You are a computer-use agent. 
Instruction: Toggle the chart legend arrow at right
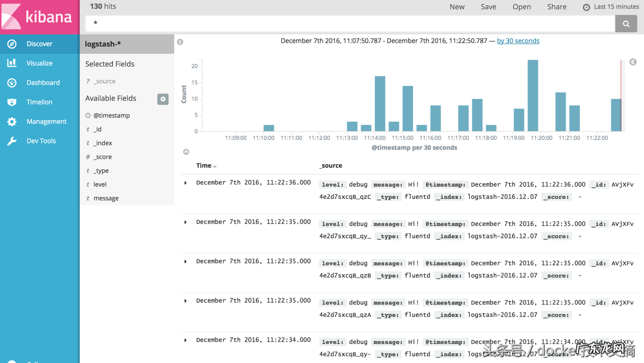click(633, 62)
